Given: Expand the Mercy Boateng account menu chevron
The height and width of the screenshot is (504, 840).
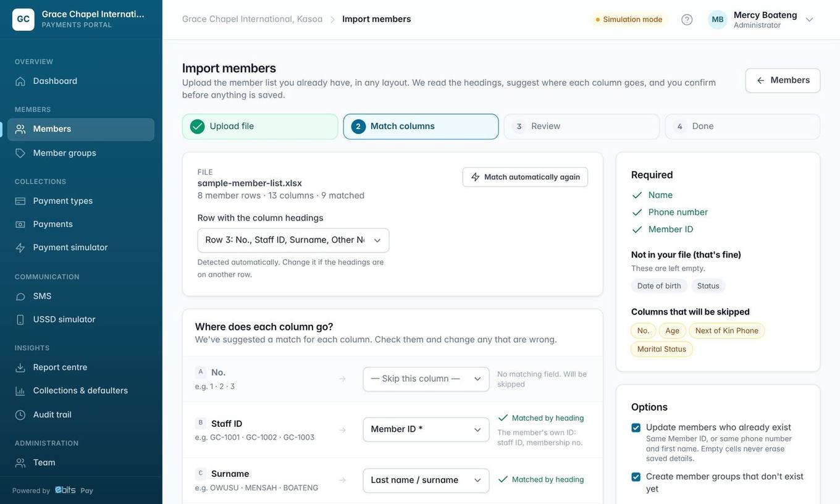Looking at the screenshot, I should [x=810, y=20].
